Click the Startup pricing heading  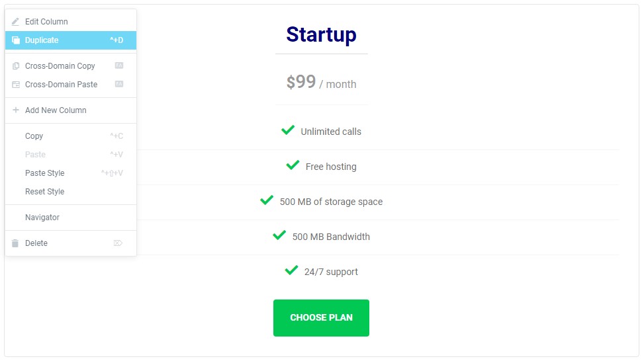pyautogui.click(x=321, y=34)
